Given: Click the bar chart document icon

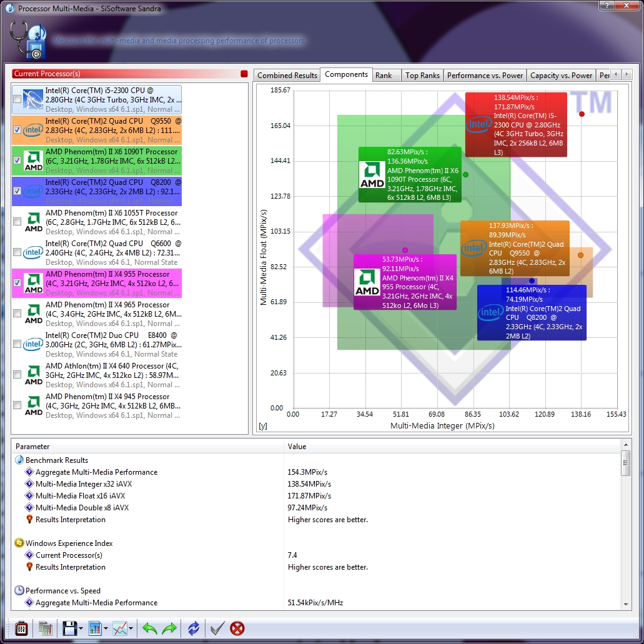Looking at the screenshot, I should click(x=95, y=628).
